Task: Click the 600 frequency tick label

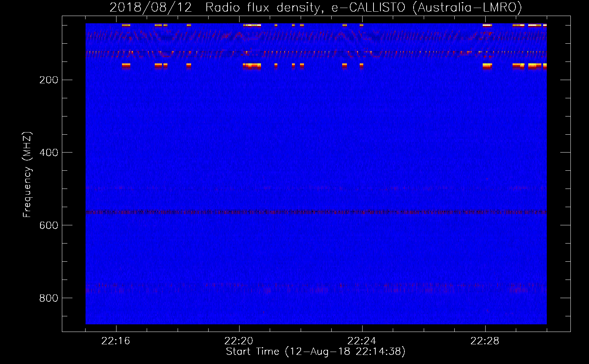Action: [49, 225]
